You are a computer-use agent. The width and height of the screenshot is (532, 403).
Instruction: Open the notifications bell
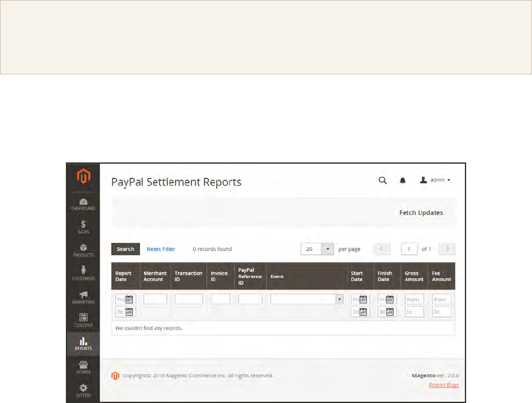pyautogui.click(x=403, y=180)
